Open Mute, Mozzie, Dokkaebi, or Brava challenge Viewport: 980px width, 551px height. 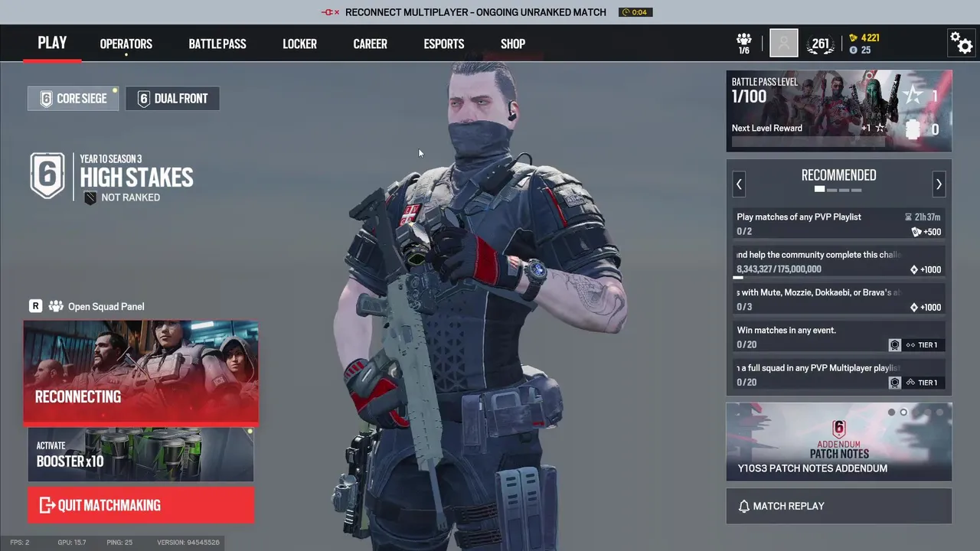839,300
